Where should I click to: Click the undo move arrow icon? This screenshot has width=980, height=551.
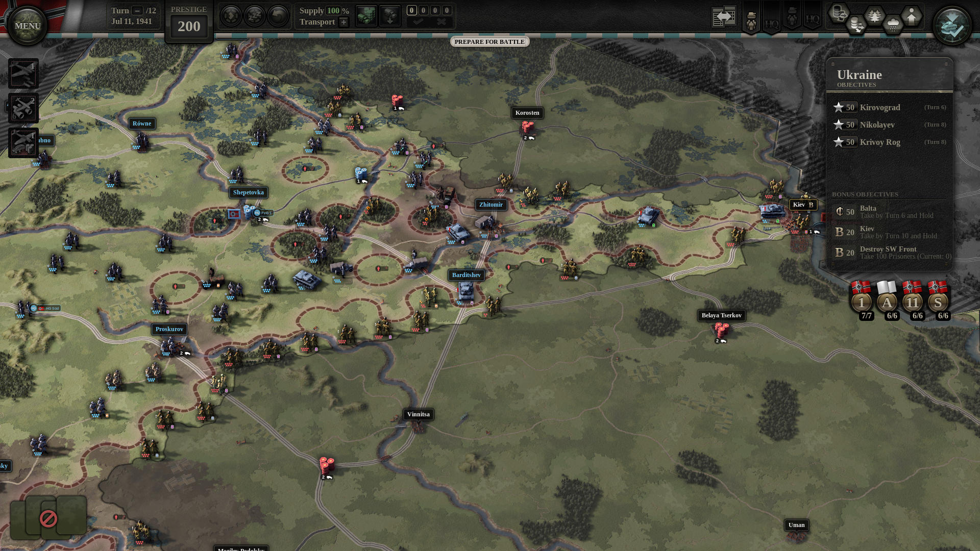click(278, 15)
